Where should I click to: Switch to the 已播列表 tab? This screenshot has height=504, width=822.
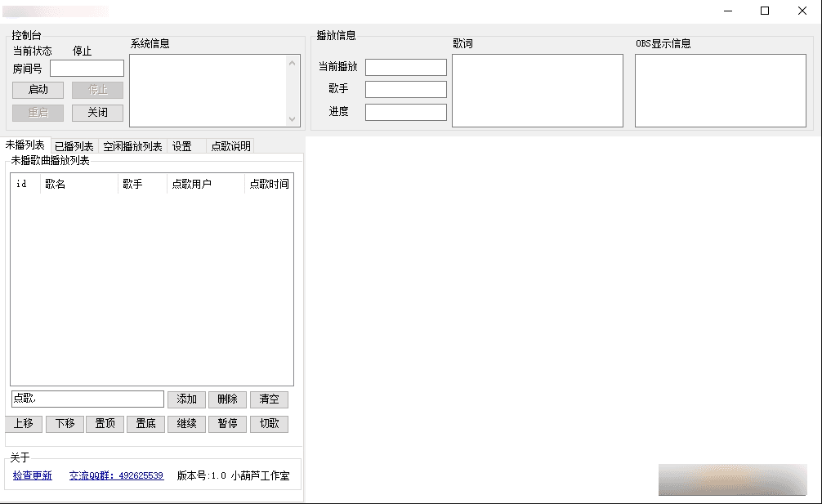74,146
